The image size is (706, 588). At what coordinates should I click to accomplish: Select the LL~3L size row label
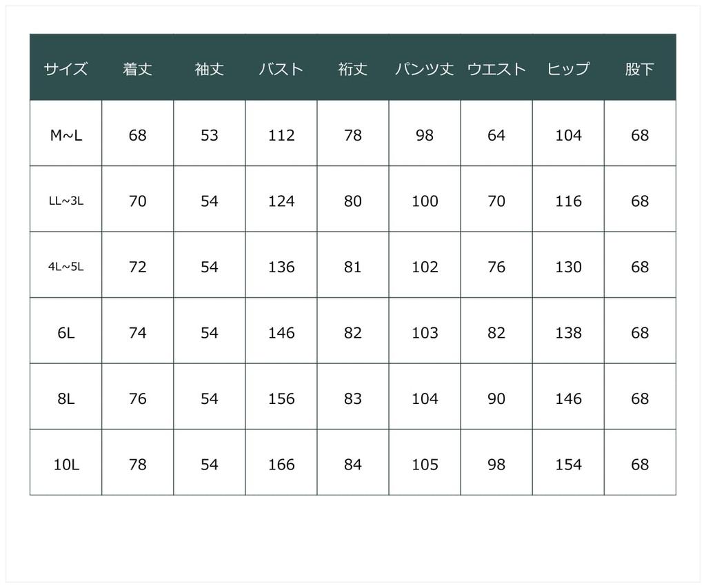(65, 201)
